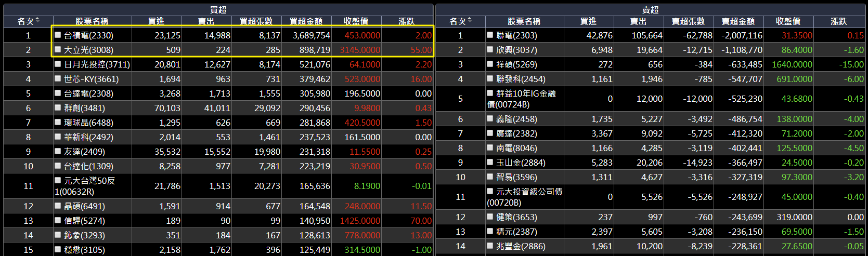Check the box for 世芯-KY(3661)
This screenshot has height=256, width=868.
(58, 78)
